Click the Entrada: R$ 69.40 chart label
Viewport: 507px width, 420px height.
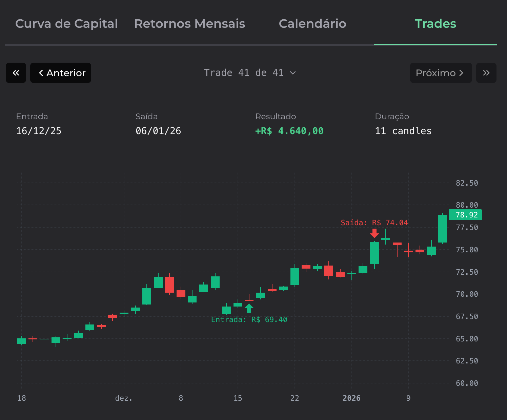249,320
